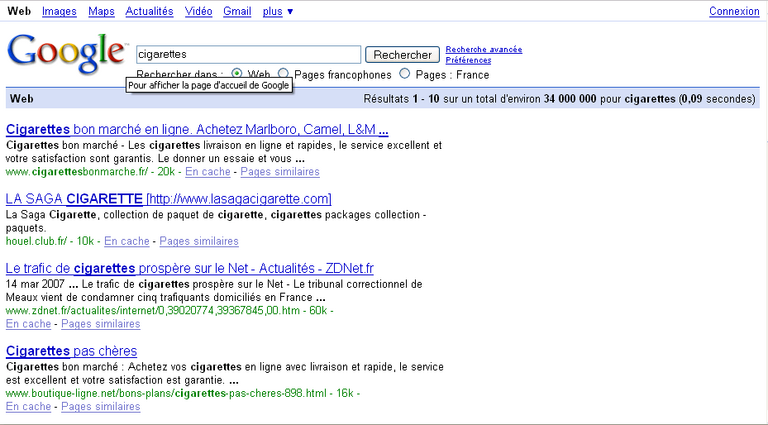Open the Vidéo search link

pos(198,11)
